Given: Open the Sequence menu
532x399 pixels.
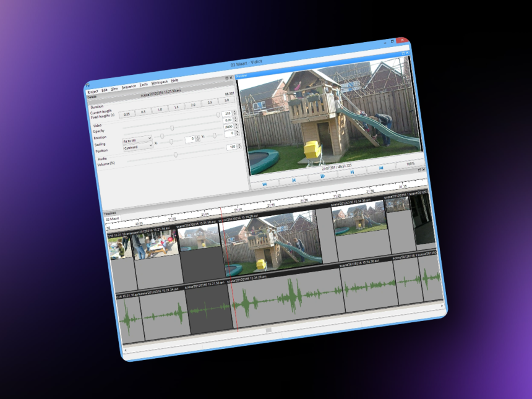Looking at the screenshot, I should click(x=129, y=87).
